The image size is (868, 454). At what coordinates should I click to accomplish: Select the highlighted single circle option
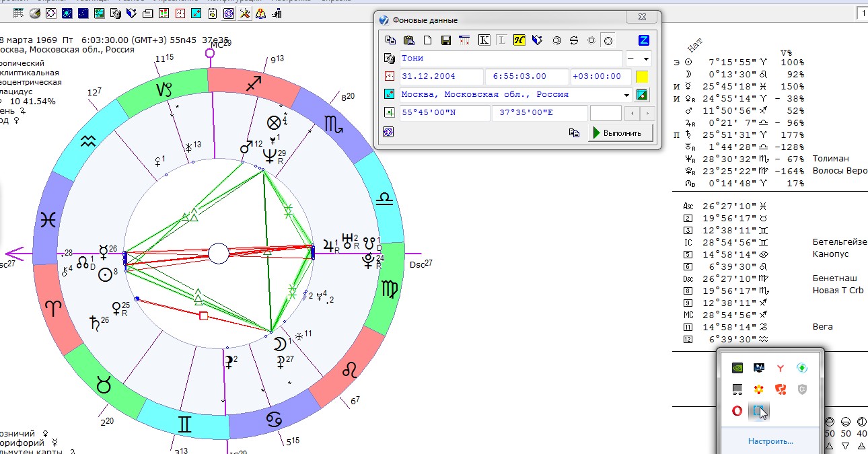608,41
